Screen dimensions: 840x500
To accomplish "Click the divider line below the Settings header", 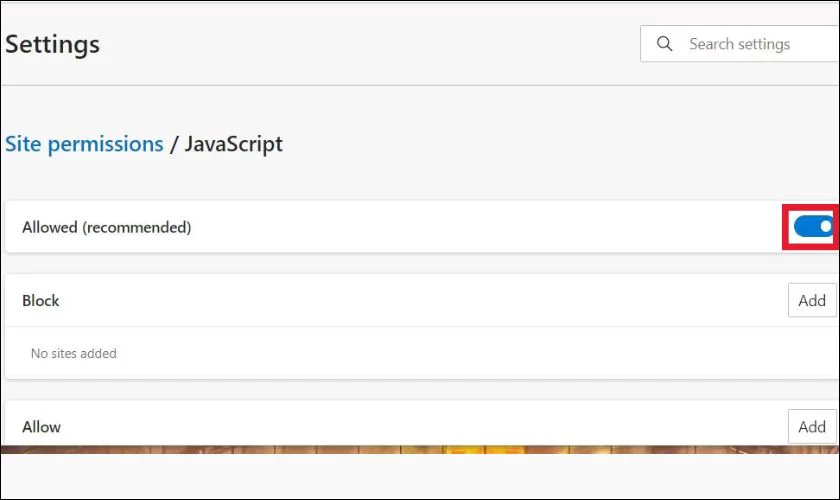I will click(420, 85).
